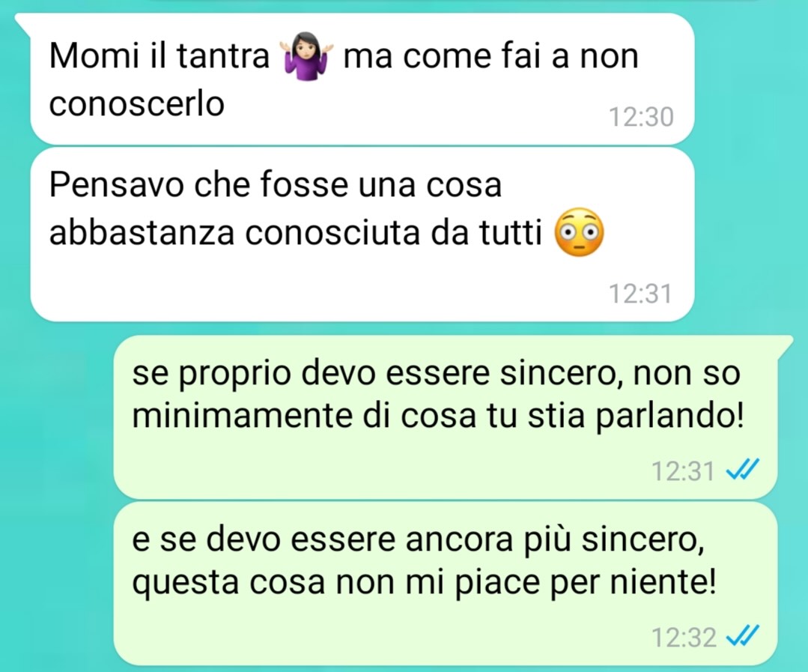This screenshot has height=672, width=808.
Task: Select the 12:32 timestamp
Action: (x=684, y=637)
